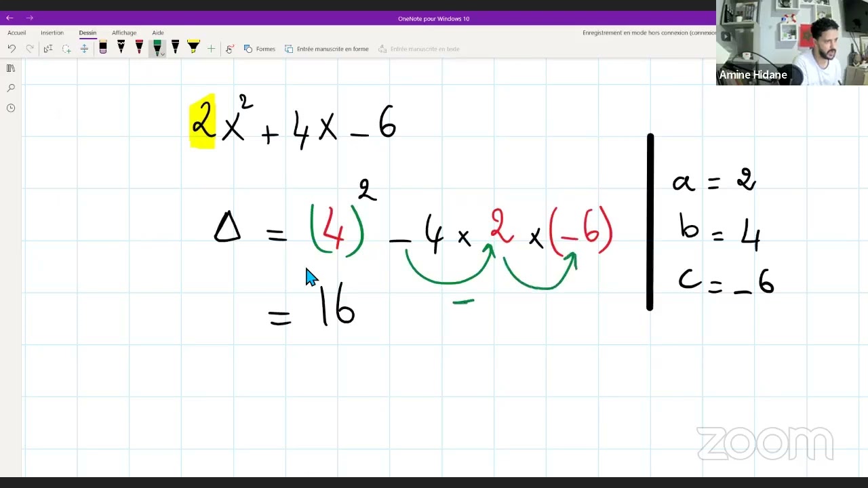Image resolution: width=868 pixels, height=488 pixels.
Task: Open the Insertion tab
Action: tap(52, 33)
